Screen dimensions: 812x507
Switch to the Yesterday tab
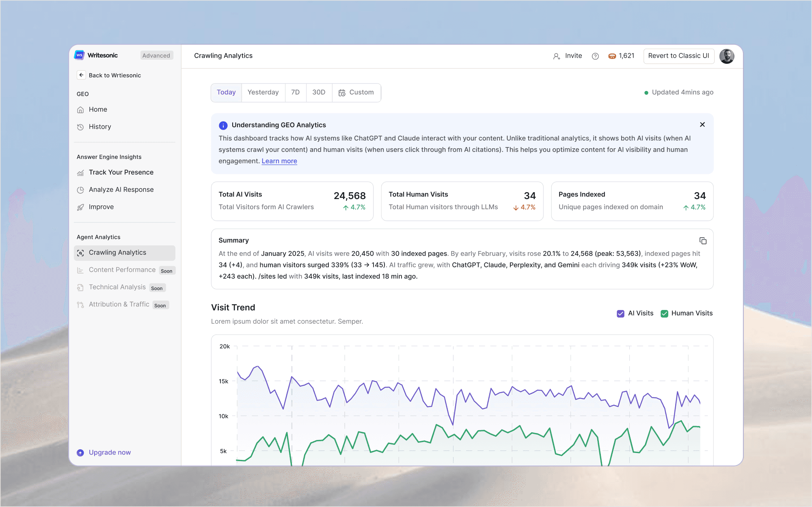pos(263,93)
